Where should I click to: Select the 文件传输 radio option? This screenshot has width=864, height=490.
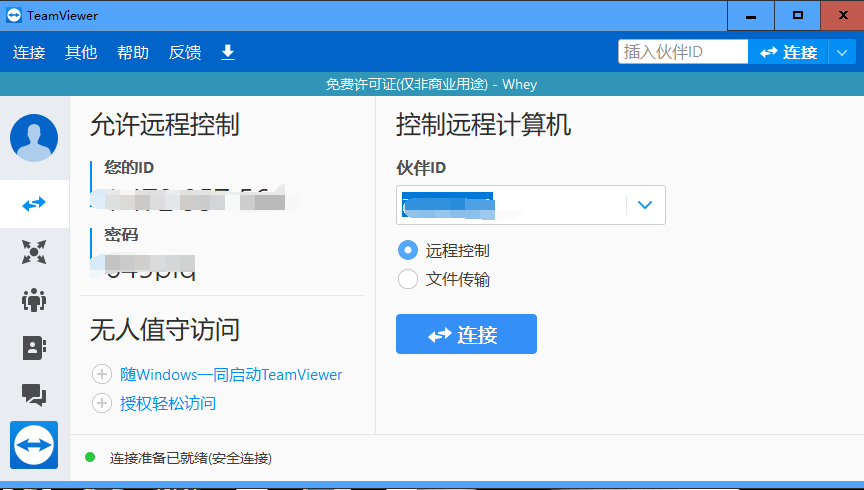pyautogui.click(x=408, y=279)
